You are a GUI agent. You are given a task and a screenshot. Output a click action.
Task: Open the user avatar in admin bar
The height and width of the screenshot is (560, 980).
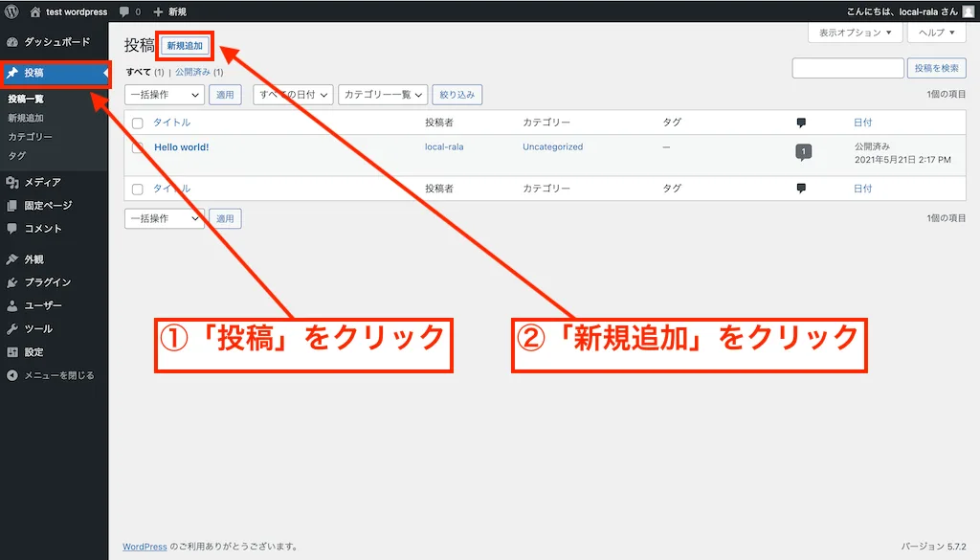[x=969, y=11]
